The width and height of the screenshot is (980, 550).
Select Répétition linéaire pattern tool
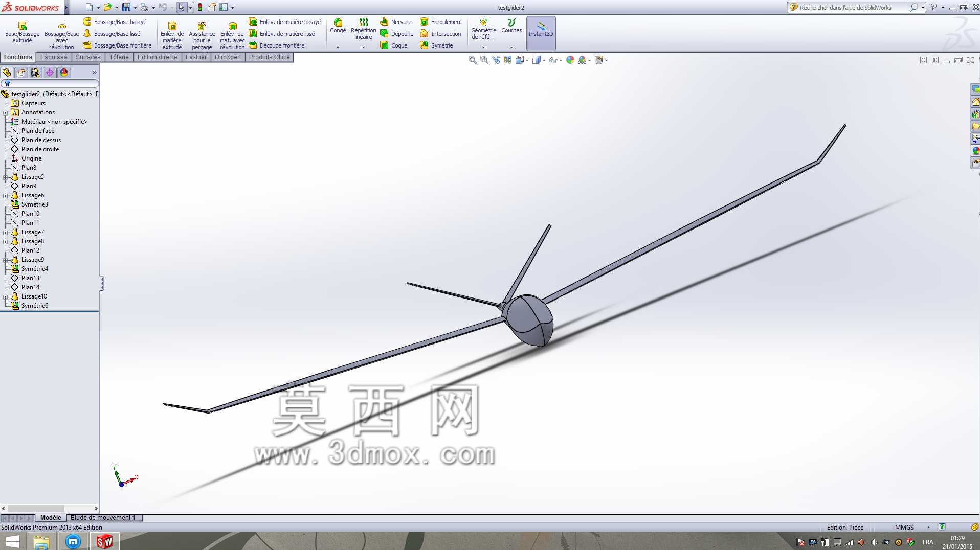coord(363,29)
